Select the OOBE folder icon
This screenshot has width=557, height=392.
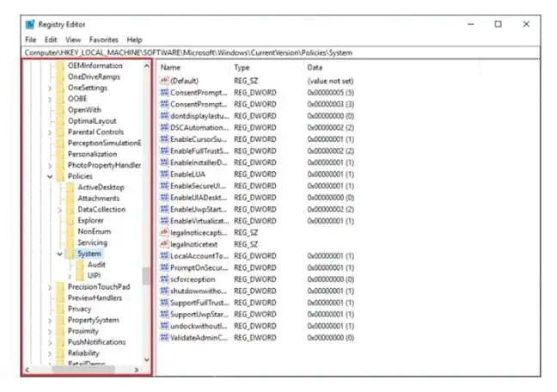tap(60, 99)
